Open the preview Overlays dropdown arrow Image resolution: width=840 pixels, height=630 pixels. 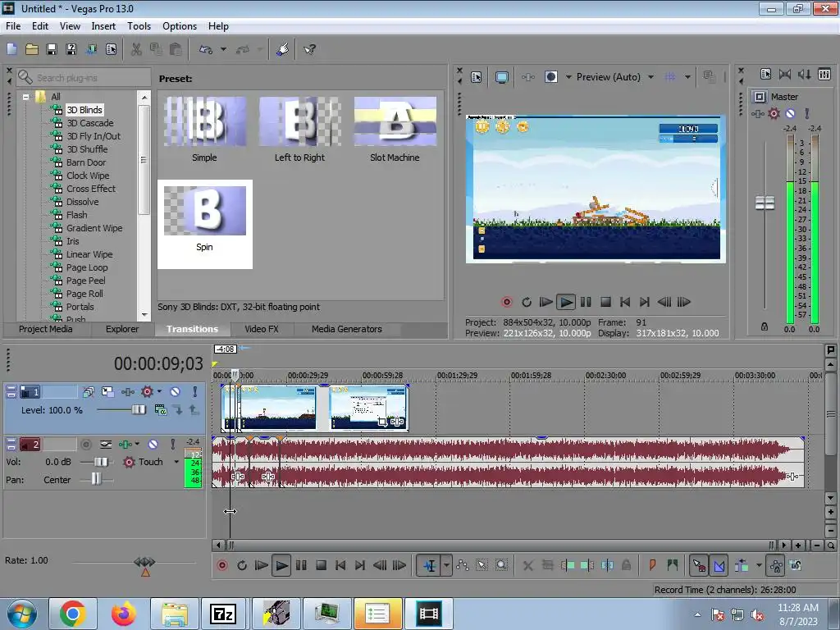(x=687, y=77)
